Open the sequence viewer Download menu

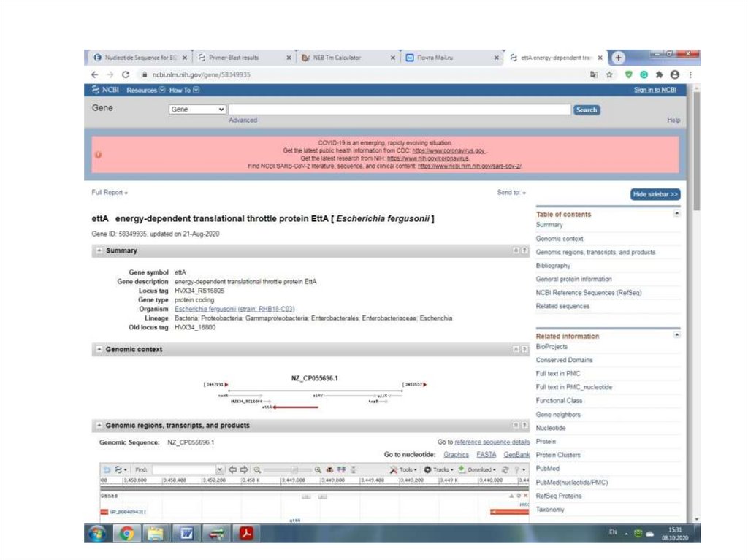(x=477, y=470)
